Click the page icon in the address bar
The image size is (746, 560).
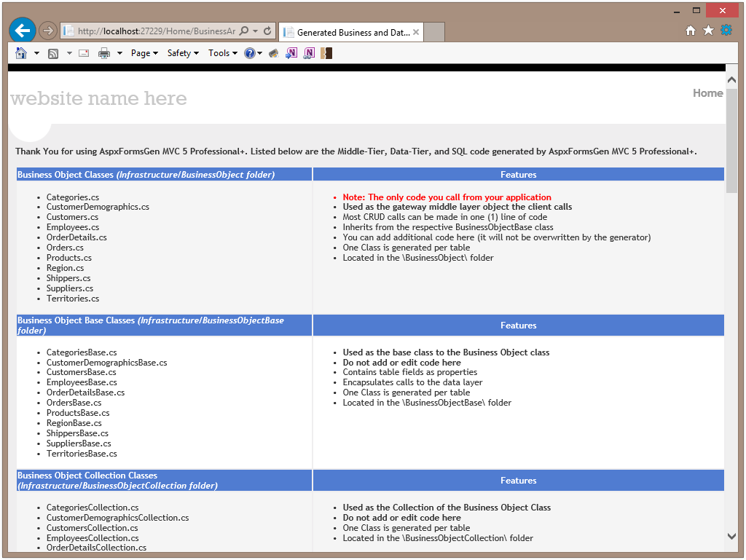click(68, 31)
